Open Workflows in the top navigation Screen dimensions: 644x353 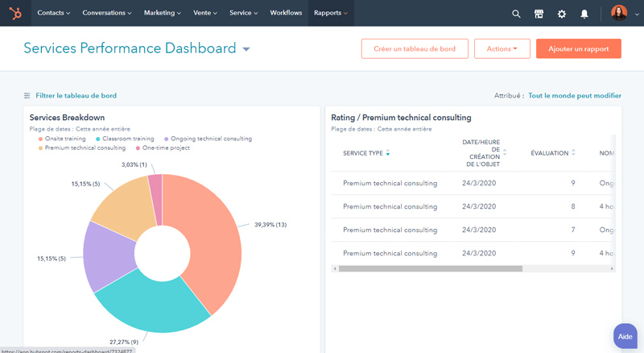[x=286, y=13]
